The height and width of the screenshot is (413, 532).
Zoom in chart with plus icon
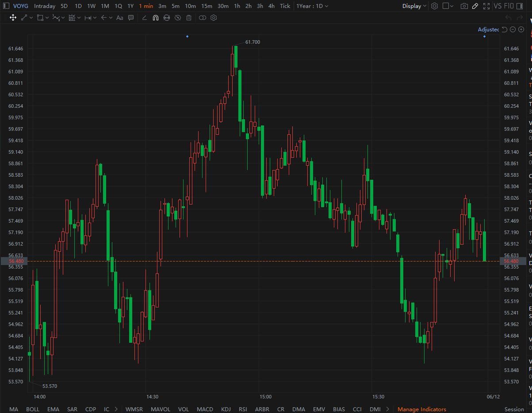(x=521, y=30)
